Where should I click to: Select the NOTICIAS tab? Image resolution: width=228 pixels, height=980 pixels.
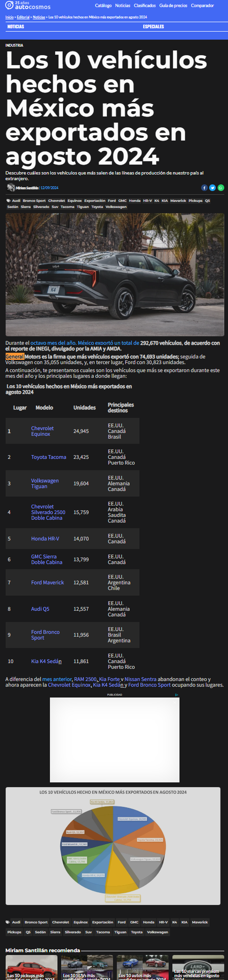(16, 27)
